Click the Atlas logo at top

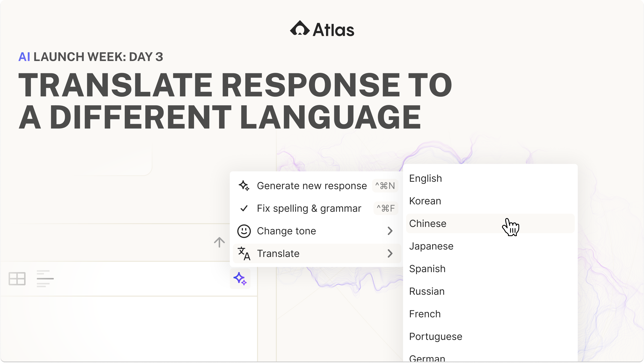pos(322,29)
